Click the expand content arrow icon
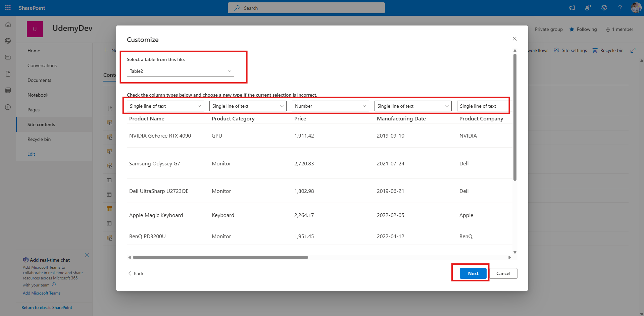644x316 pixels. click(633, 50)
